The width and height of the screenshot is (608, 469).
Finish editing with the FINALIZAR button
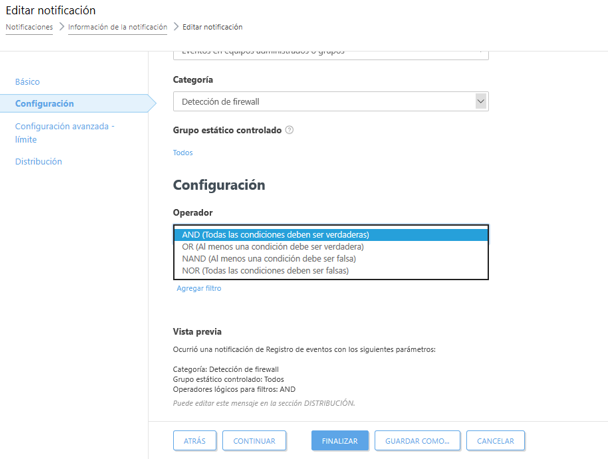(x=340, y=441)
